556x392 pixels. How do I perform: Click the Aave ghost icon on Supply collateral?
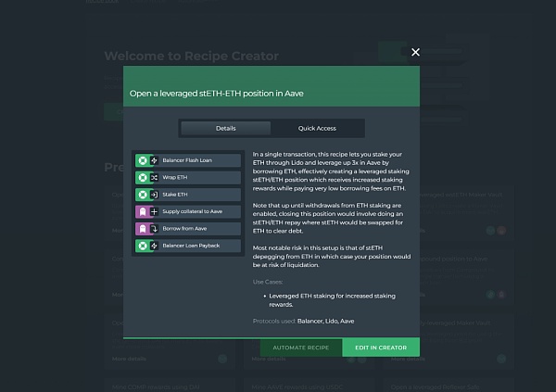142,212
